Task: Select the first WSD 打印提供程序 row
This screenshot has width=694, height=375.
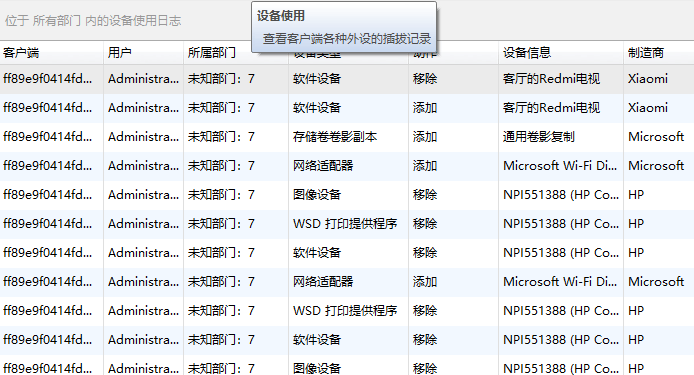Action: (x=347, y=224)
